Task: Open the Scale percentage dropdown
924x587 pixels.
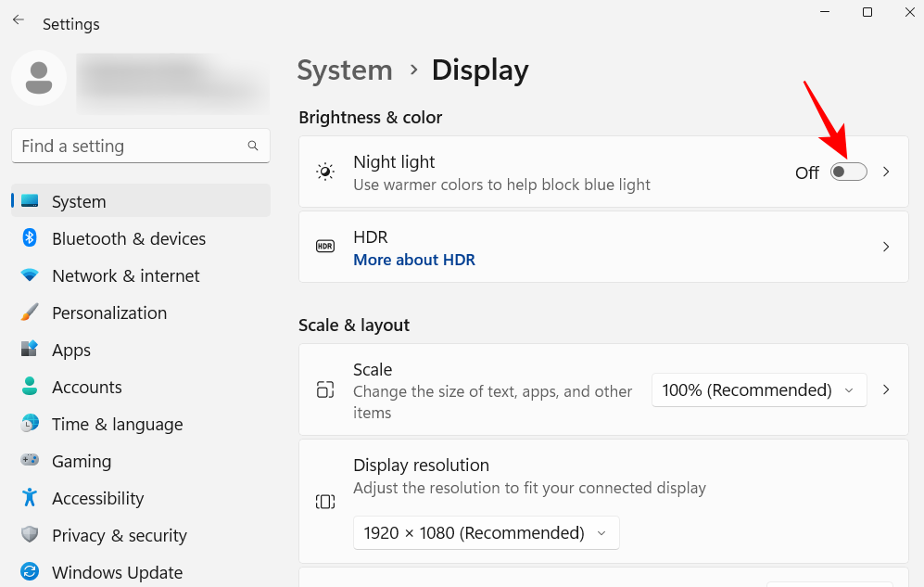Action: point(759,390)
